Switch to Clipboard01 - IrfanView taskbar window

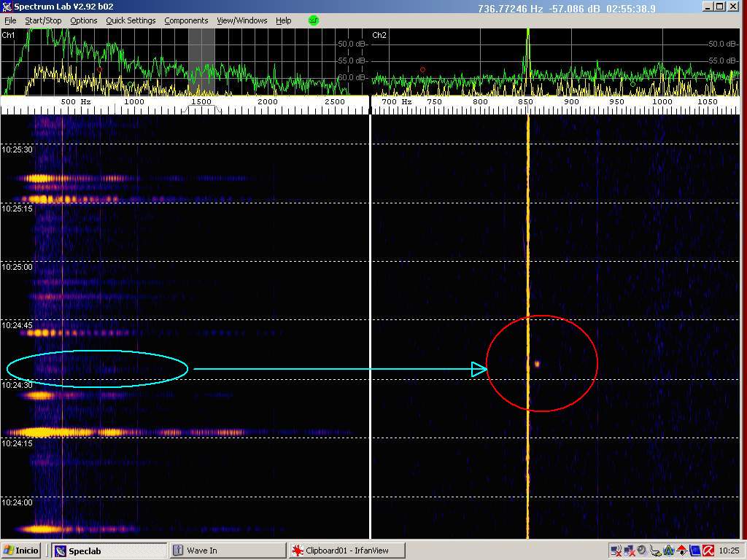[x=347, y=551]
